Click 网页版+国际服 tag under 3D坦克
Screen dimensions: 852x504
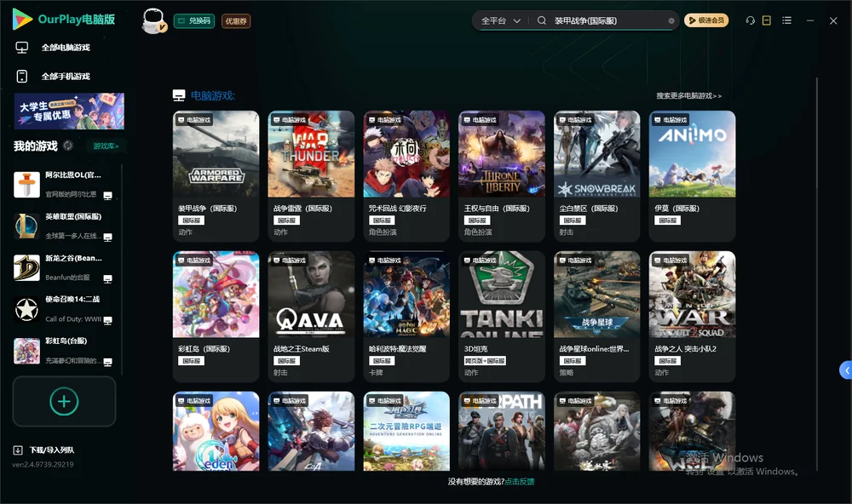[485, 361]
